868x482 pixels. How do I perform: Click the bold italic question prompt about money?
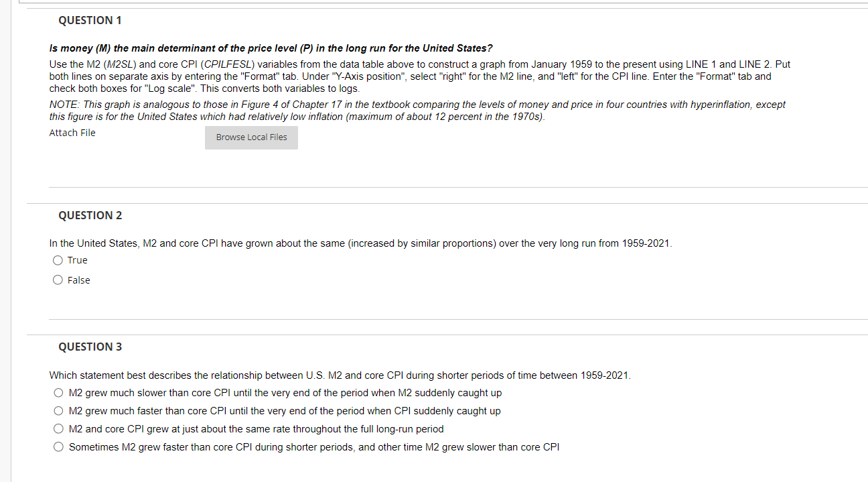[271, 48]
